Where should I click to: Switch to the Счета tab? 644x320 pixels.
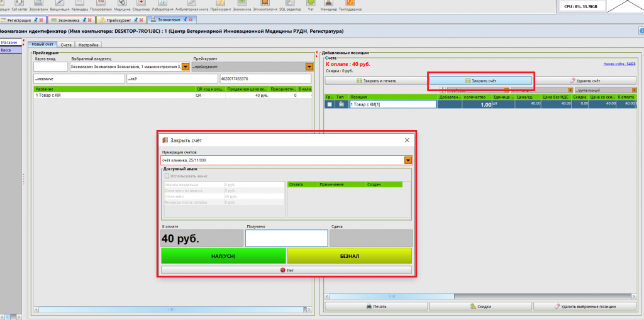pos(67,45)
